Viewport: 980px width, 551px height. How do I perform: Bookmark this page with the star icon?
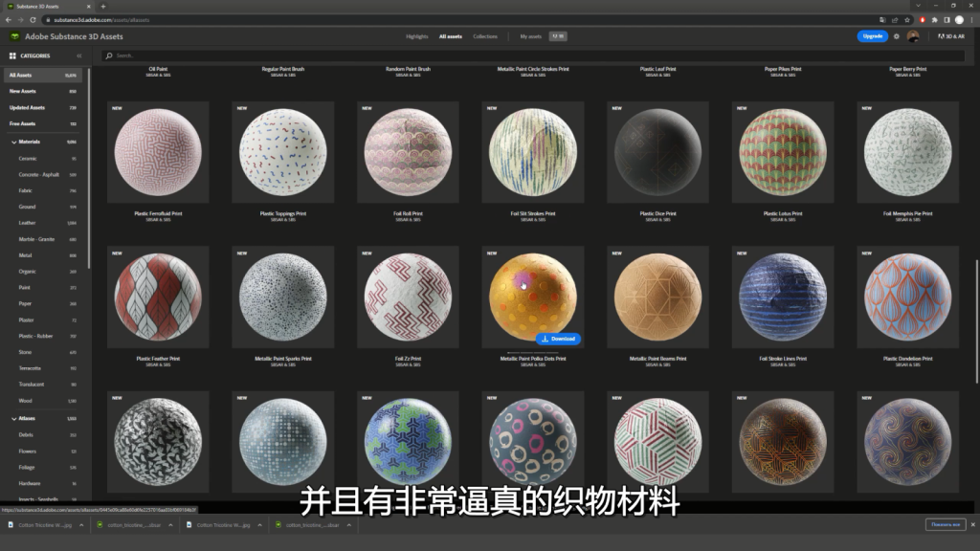[x=907, y=20]
